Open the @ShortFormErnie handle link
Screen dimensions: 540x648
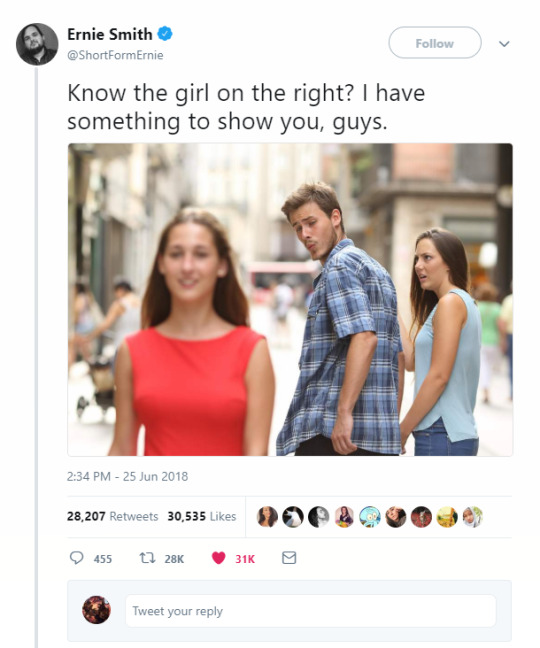click(x=115, y=55)
